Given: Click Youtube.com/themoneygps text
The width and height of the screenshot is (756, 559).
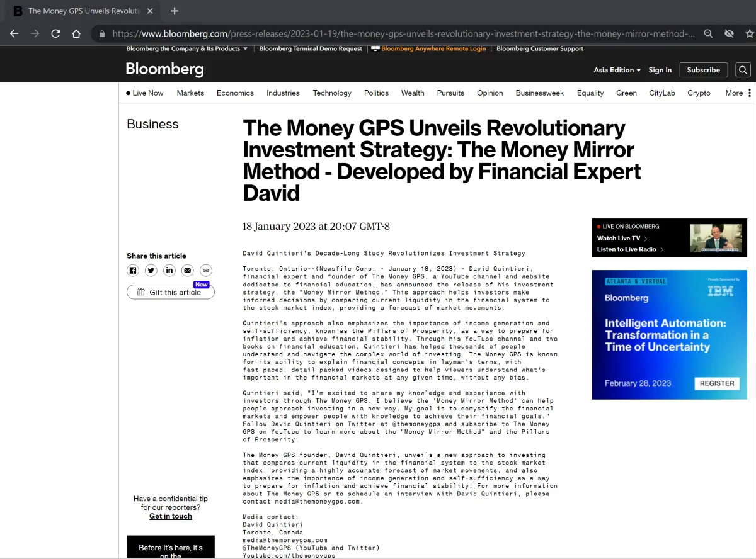Looking at the screenshot, I should [289, 555].
